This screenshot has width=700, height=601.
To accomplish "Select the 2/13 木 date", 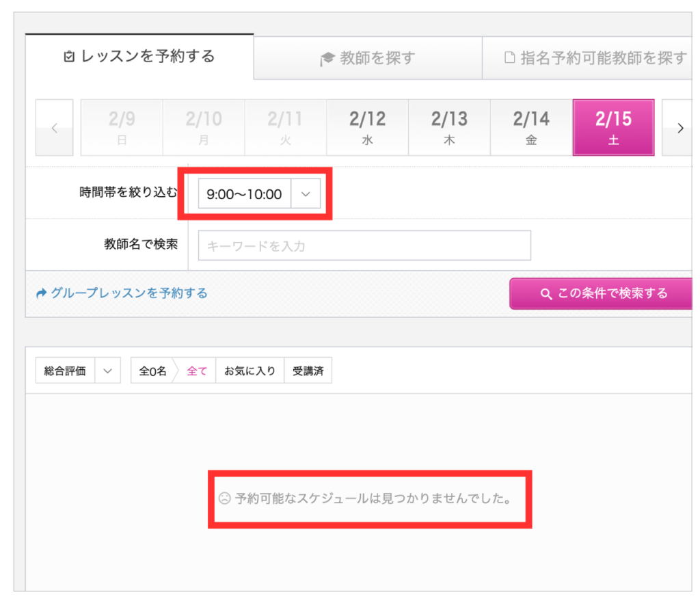I will coord(450,128).
